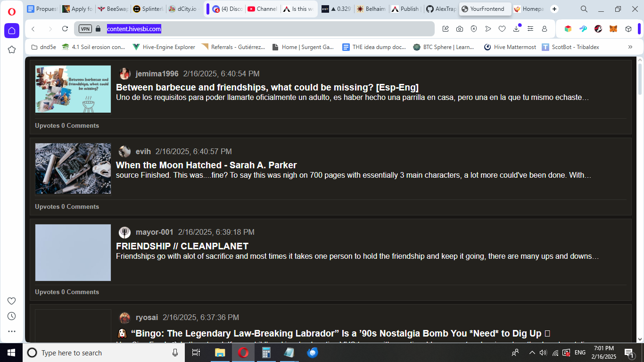Open sidebar three-dots setup menu
Screen dimensions: 644x362
(12, 331)
